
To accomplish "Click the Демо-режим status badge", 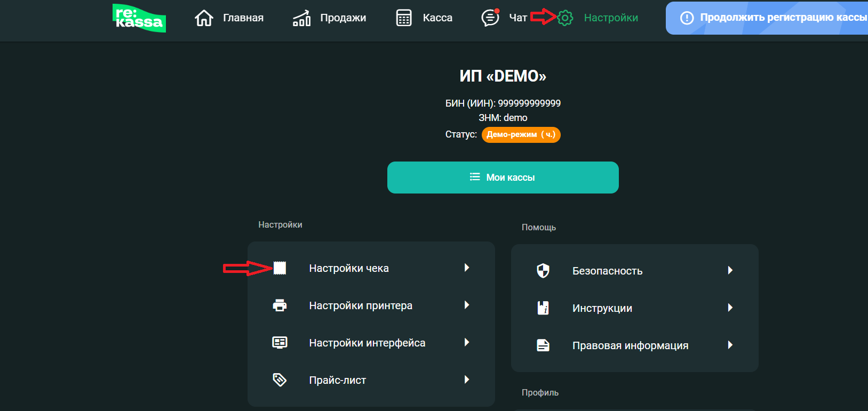I will coord(521,134).
